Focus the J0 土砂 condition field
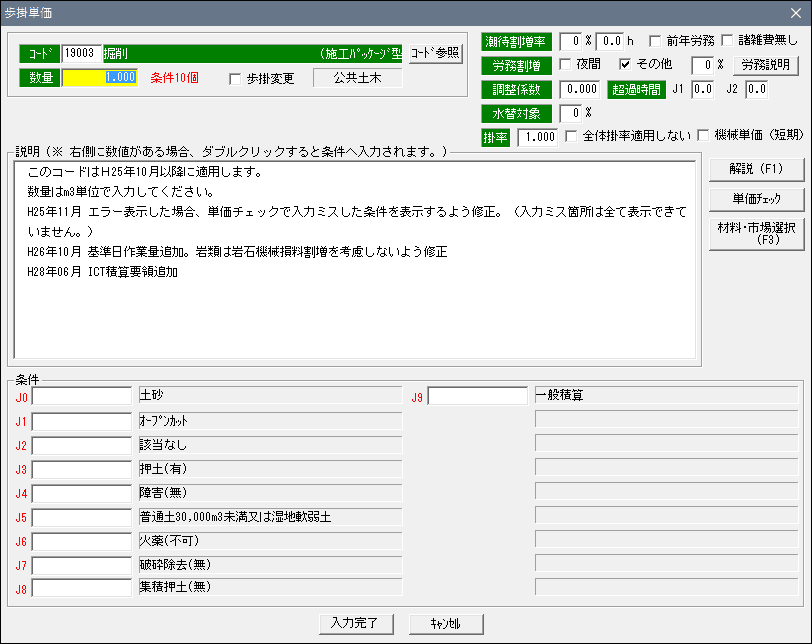The width and height of the screenshot is (812, 644). pos(82,396)
